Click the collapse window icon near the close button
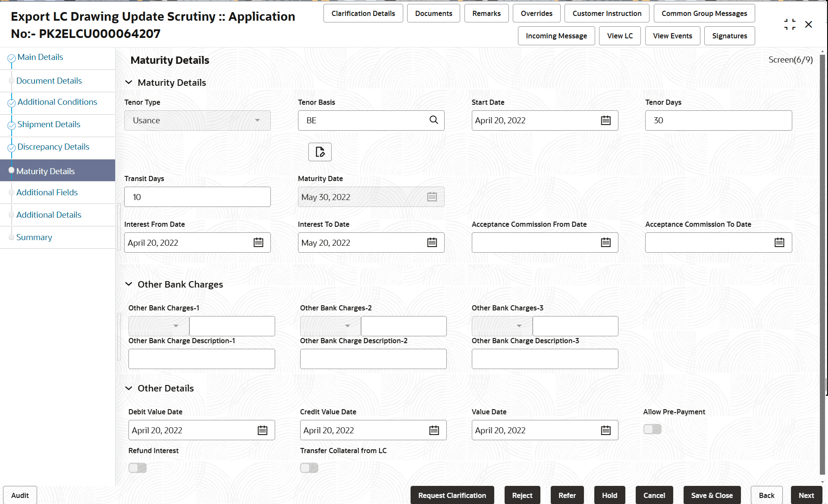Image resolution: width=828 pixels, height=504 pixels. (790, 25)
